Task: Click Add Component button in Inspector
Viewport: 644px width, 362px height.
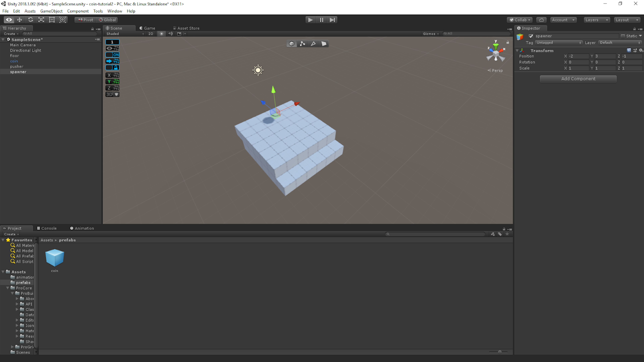Action: click(x=578, y=78)
